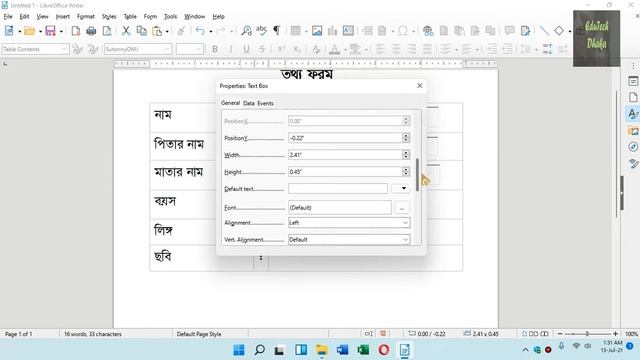
Task: Open Find and Replace icon
Action: point(246,31)
